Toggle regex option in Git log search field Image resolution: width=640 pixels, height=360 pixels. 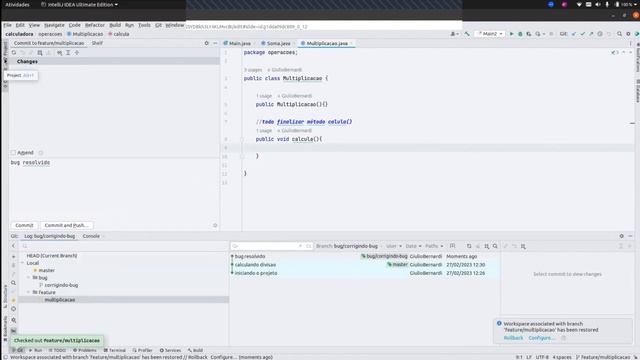click(x=300, y=246)
